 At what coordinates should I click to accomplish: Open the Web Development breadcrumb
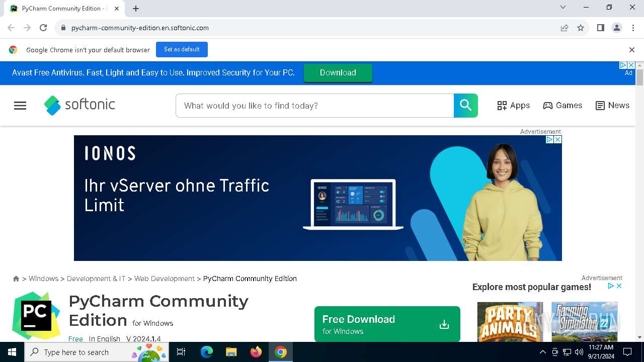tap(165, 279)
